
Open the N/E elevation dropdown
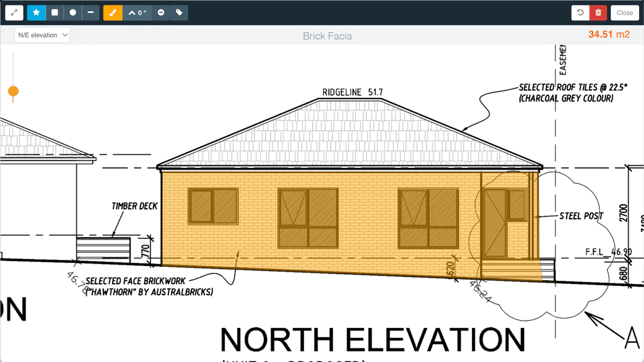point(41,35)
